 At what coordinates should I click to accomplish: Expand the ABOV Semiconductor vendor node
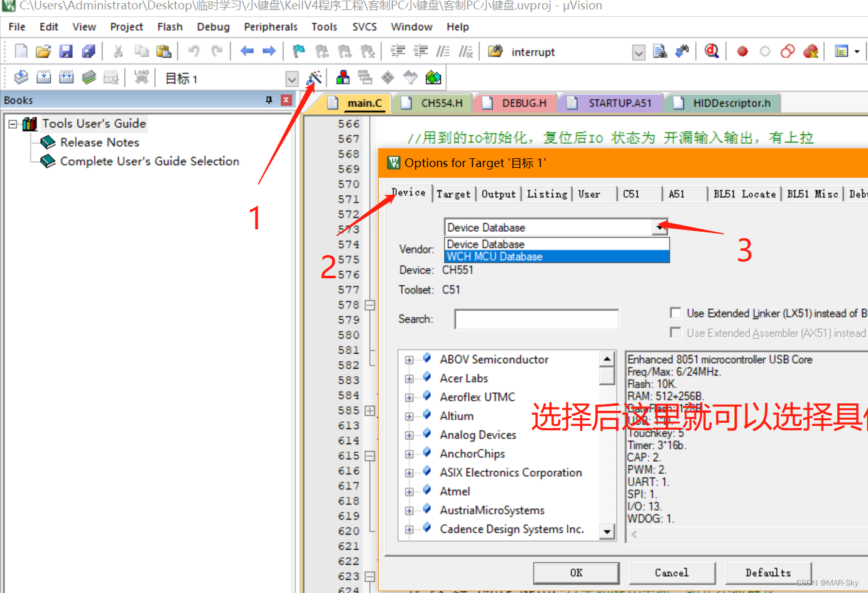point(410,360)
